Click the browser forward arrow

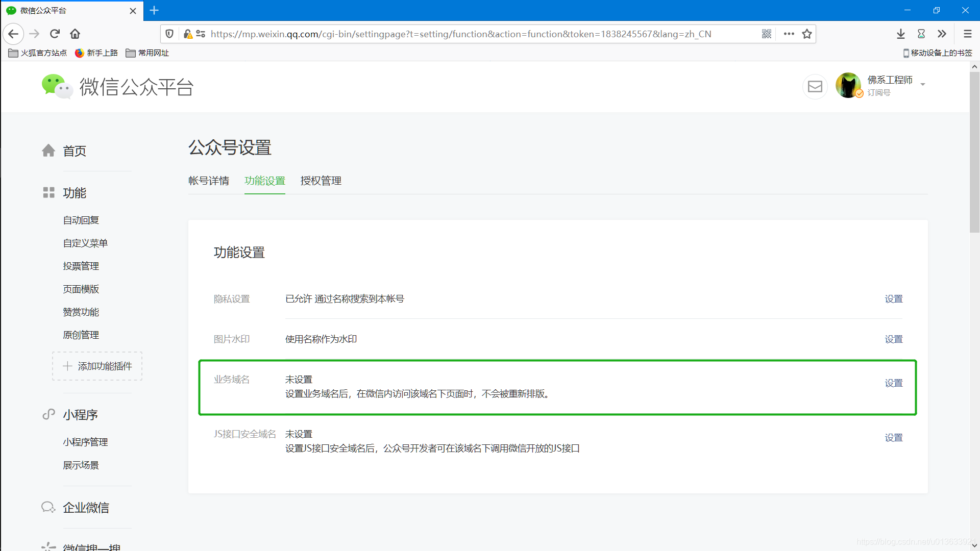[x=34, y=34]
